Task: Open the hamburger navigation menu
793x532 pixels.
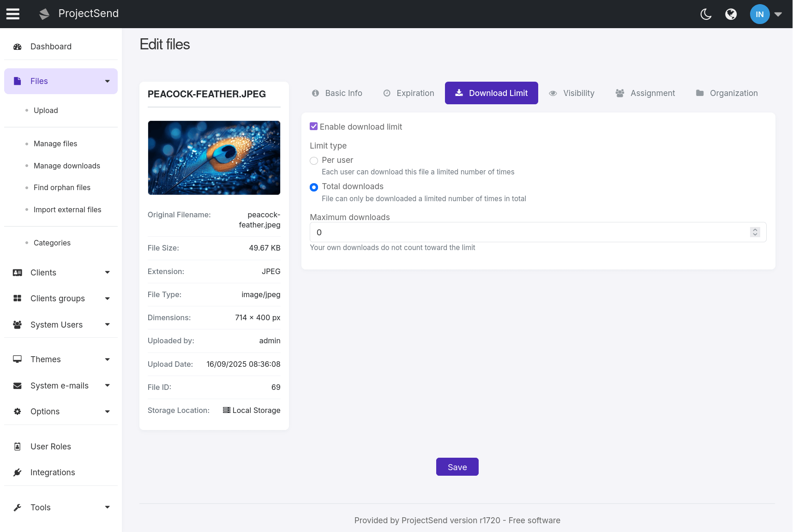Action: 12,14
